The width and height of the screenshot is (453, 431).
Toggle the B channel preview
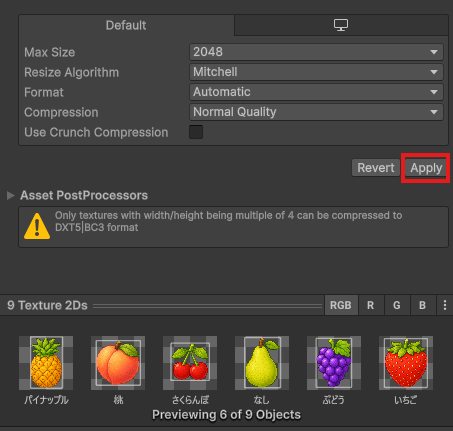click(x=423, y=305)
